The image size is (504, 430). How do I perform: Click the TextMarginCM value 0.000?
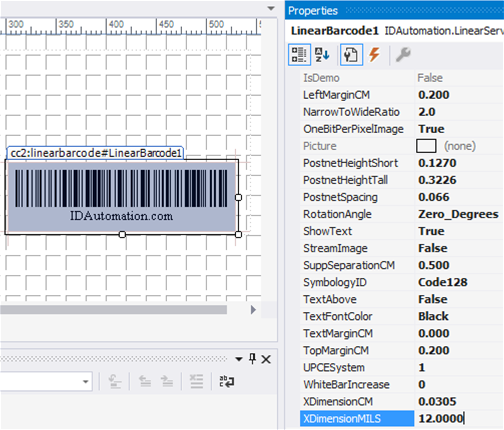tap(434, 333)
